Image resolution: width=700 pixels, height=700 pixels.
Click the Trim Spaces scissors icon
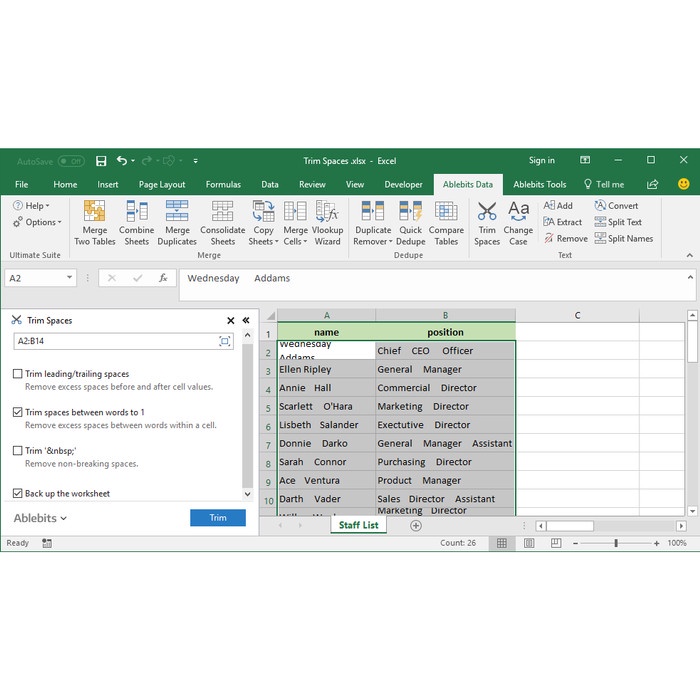[x=487, y=212]
